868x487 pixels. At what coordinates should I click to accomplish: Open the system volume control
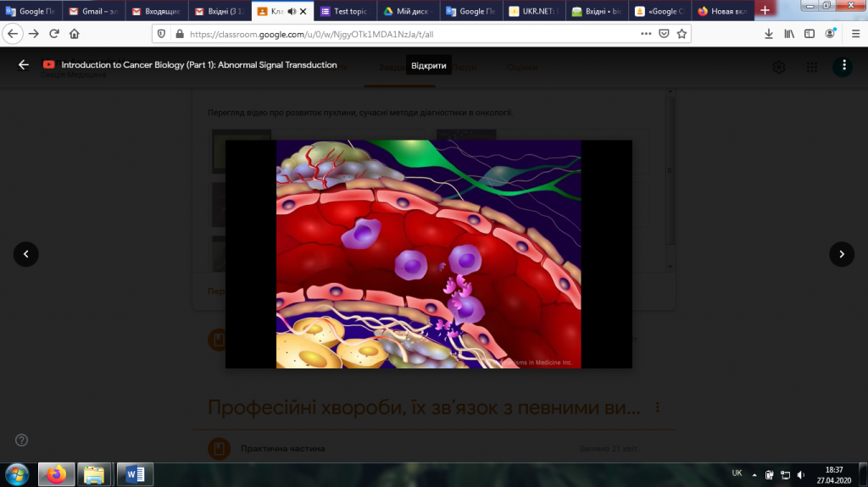[800, 475]
